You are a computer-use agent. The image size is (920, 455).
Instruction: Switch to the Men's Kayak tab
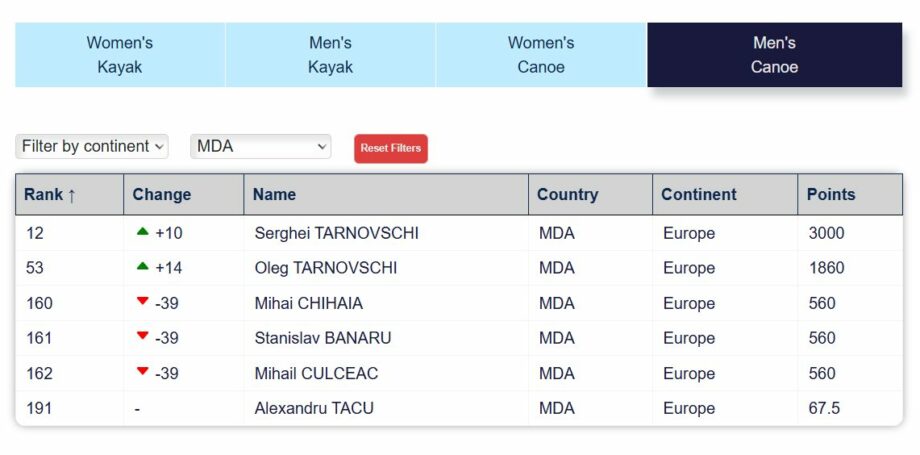pos(330,55)
